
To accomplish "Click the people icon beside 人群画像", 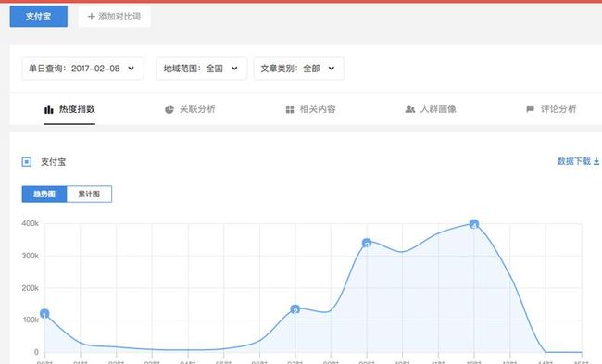I will click(x=410, y=109).
